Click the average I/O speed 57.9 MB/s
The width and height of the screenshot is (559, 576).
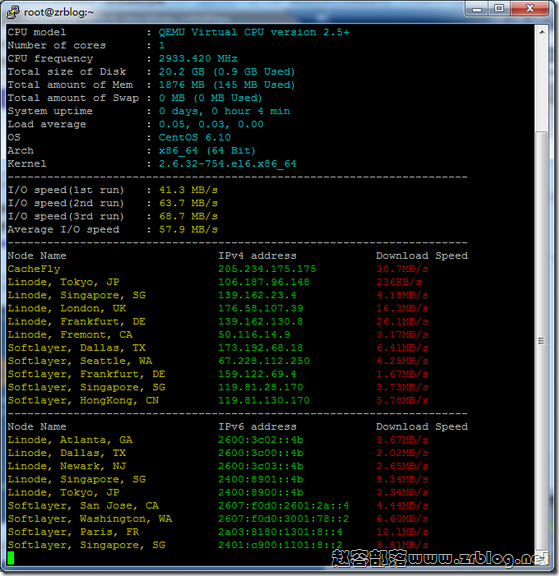[x=188, y=230]
